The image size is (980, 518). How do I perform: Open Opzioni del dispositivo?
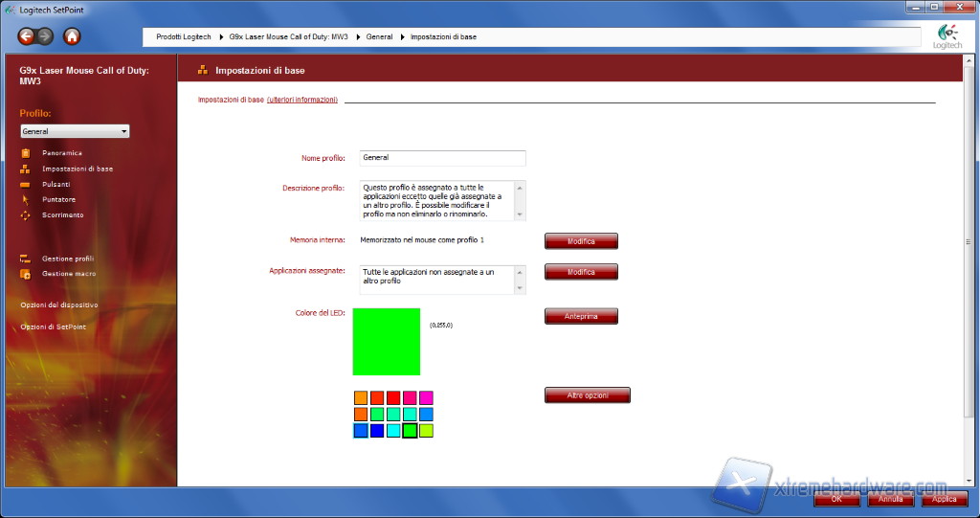click(59, 304)
